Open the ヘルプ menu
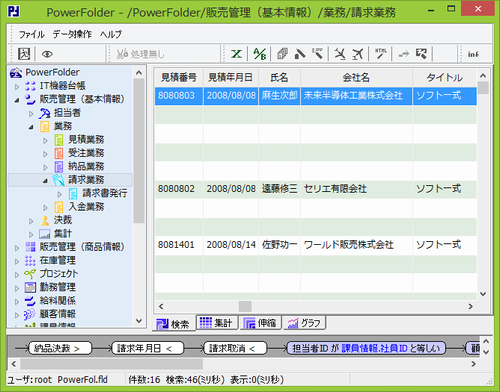500x392 pixels. (111, 34)
